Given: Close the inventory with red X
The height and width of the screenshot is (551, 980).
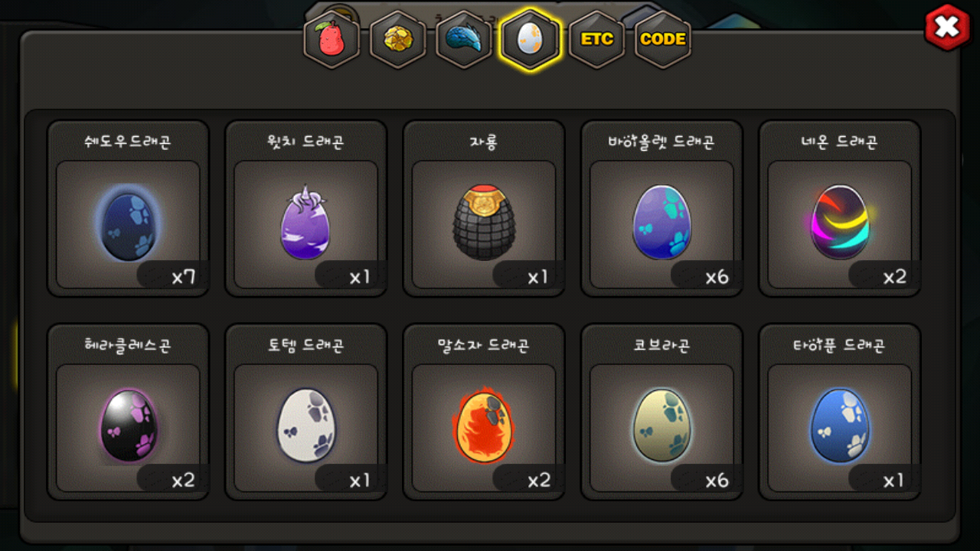Looking at the screenshot, I should coord(948,28).
